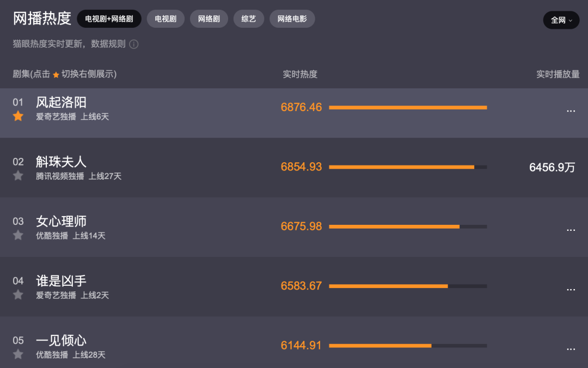
Task: Toggle the star for 斛珠夫人
Action: [x=18, y=175]
